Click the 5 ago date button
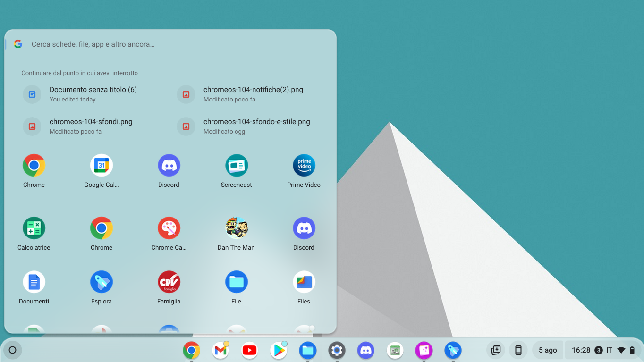 pyautogui.click(x=548, y=350)
